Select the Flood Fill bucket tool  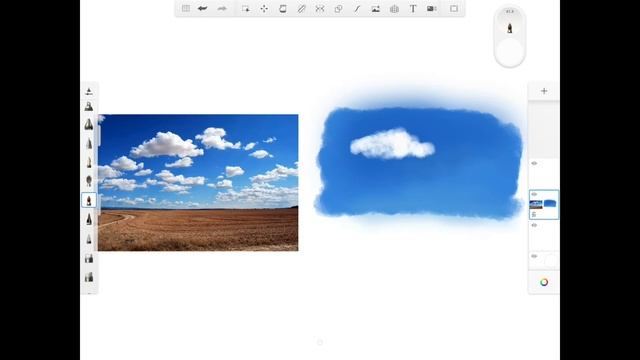coord(282,9)
